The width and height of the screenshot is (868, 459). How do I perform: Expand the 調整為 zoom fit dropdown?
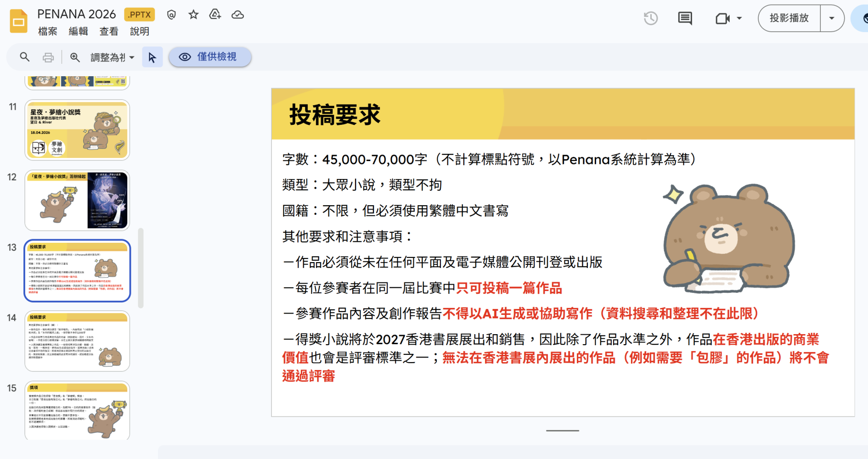tap(113, 57)
